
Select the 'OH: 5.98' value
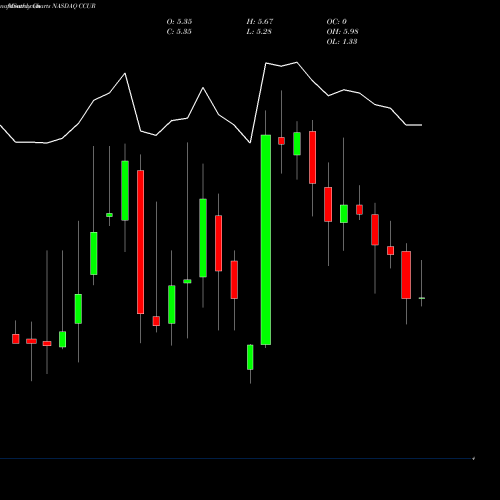click(342, 31)
